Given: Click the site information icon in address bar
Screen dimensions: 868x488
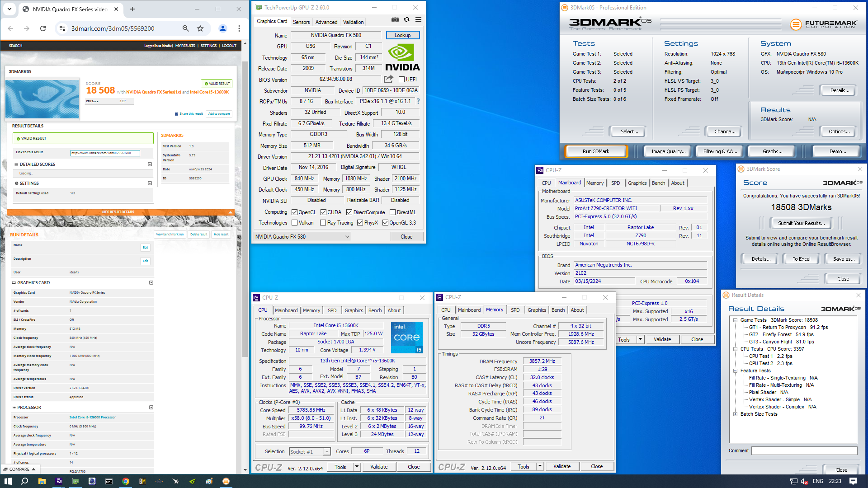Looking at the screenshot, I should [62, 28].
